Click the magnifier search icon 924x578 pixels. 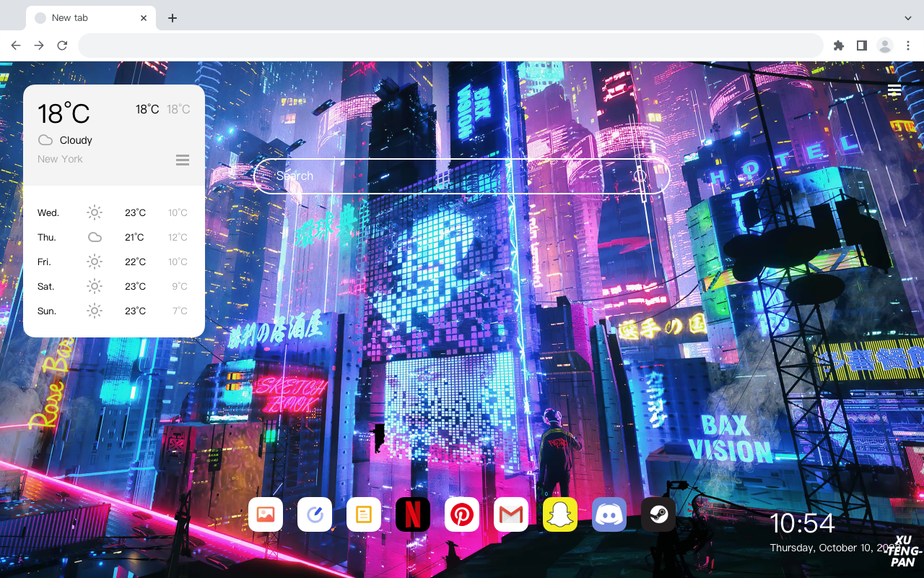click(641, 176)
